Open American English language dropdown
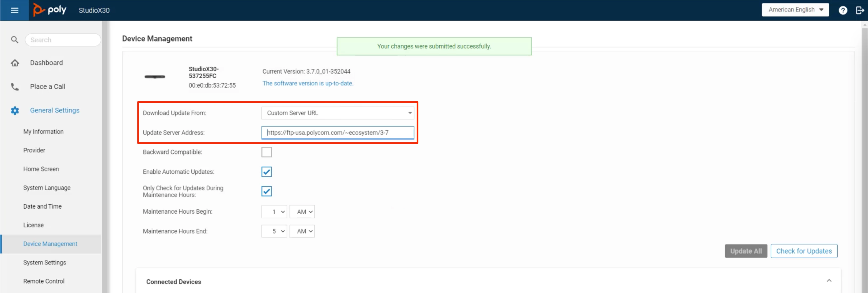 click(x=795, y=10)
